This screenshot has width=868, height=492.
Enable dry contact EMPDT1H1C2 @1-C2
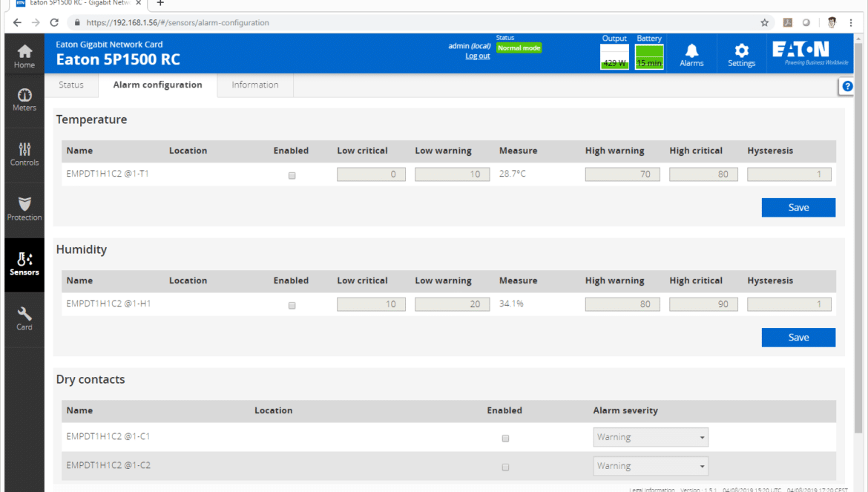[x=505, y=467]
